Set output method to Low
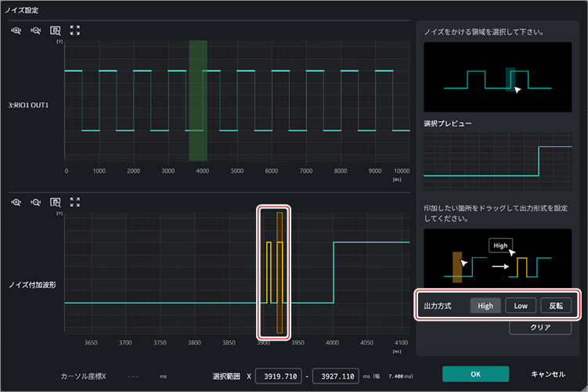The height and width of the screenshot is (392, 588). tap(521, 306)
